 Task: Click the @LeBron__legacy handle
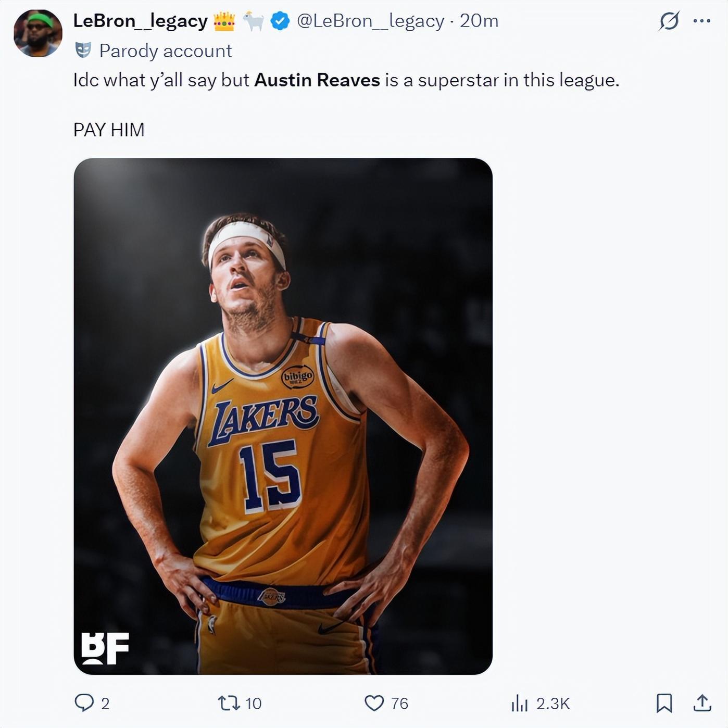coord(370,21)
